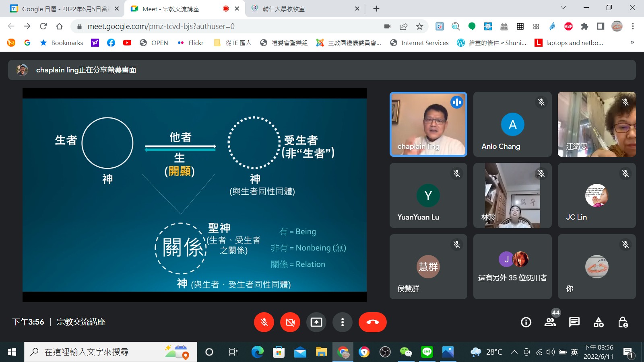Viewport: 644px width, 362px height.
Task: View the 還有另外 35 位使用者 tile
Action: tap(512, 267)
